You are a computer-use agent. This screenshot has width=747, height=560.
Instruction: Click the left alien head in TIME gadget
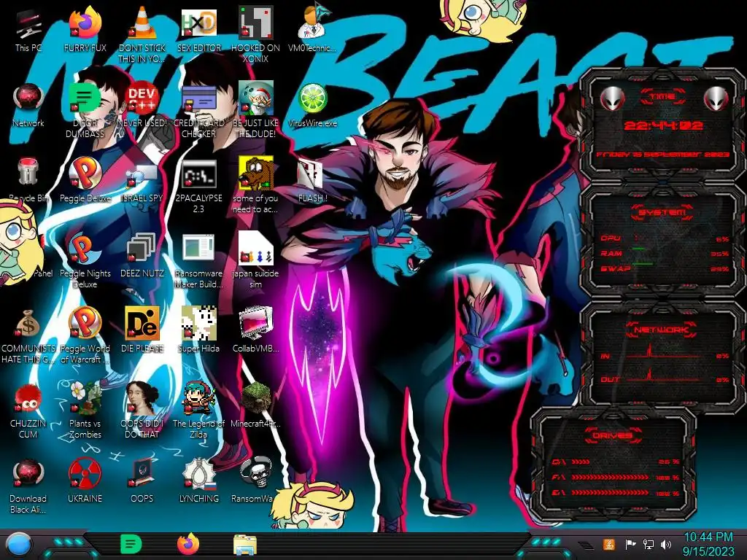click(612, 98)
